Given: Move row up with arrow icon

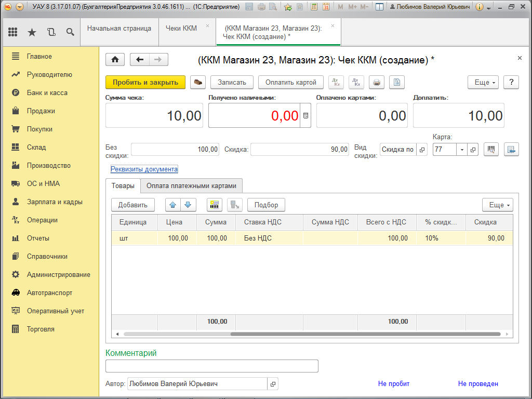Looking at the screenshot, I should [x=173, y=205].
